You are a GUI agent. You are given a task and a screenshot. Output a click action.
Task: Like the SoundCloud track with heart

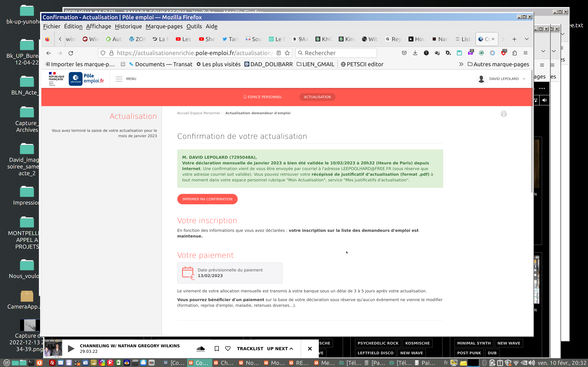pos(228,348)
